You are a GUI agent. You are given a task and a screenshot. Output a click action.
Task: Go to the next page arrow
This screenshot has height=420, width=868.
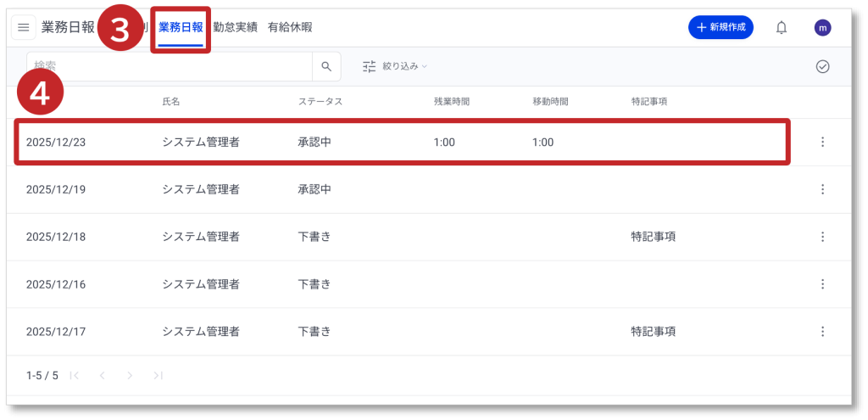pyautogui.click(x=130, y=375)
